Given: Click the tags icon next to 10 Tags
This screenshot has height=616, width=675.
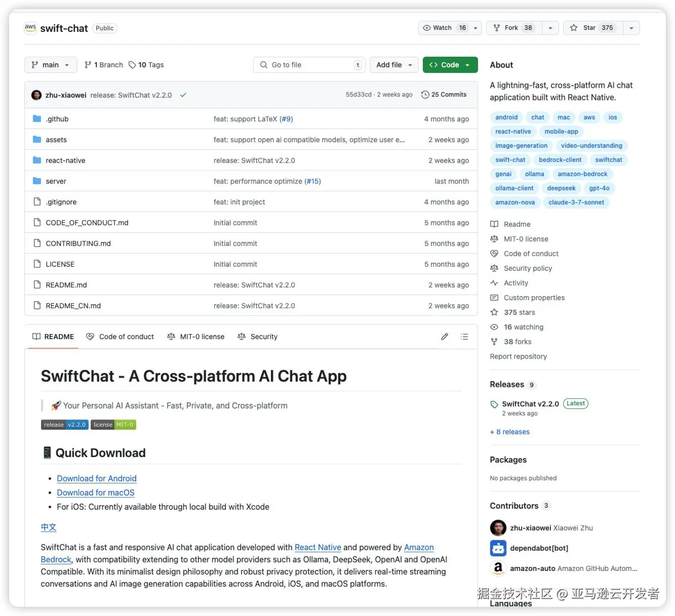Looking at the screenshot, I should [132, 65].
